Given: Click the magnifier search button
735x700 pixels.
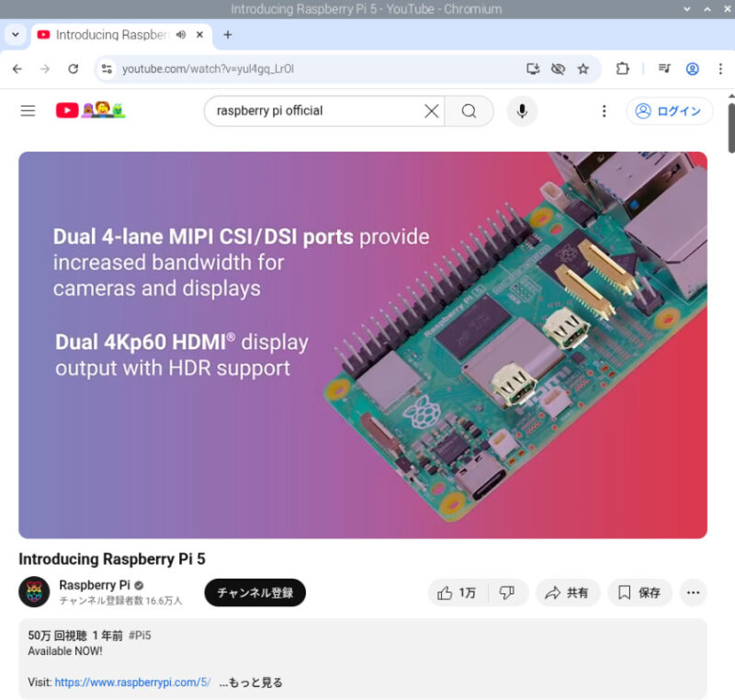Looking at the screenshot, I should coord(469,111).
